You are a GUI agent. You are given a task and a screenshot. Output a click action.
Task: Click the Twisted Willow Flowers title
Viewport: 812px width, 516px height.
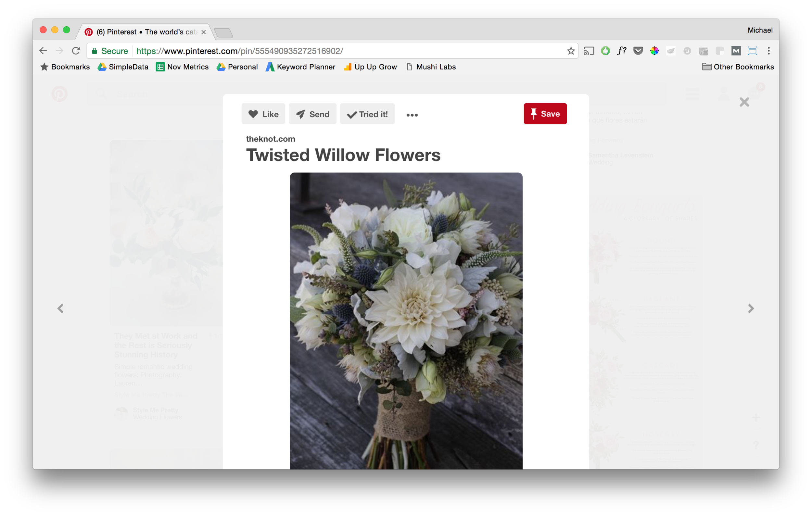pos(343,155)
